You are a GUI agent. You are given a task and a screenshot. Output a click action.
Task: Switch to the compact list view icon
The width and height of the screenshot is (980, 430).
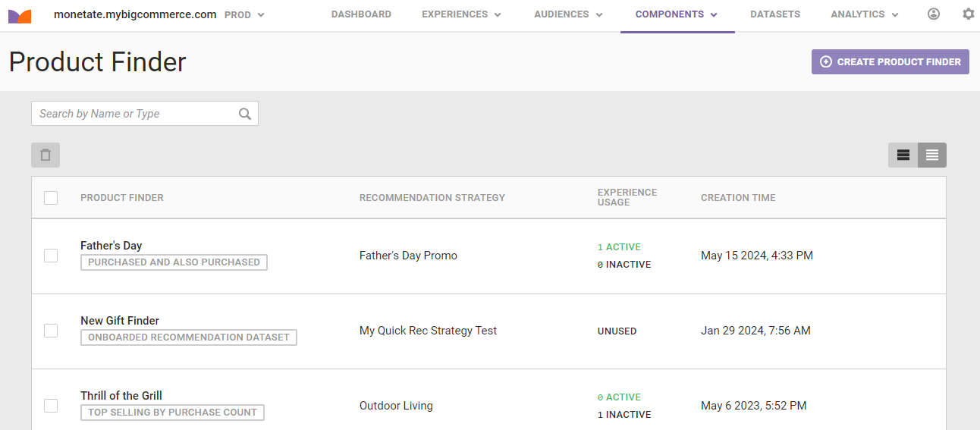[932, 155]
